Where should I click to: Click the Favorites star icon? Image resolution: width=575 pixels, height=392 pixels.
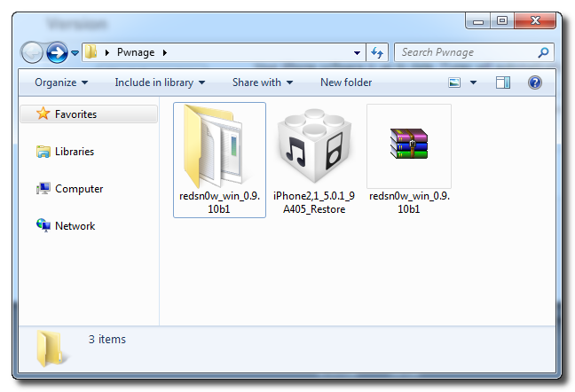(x=43, y=114)
